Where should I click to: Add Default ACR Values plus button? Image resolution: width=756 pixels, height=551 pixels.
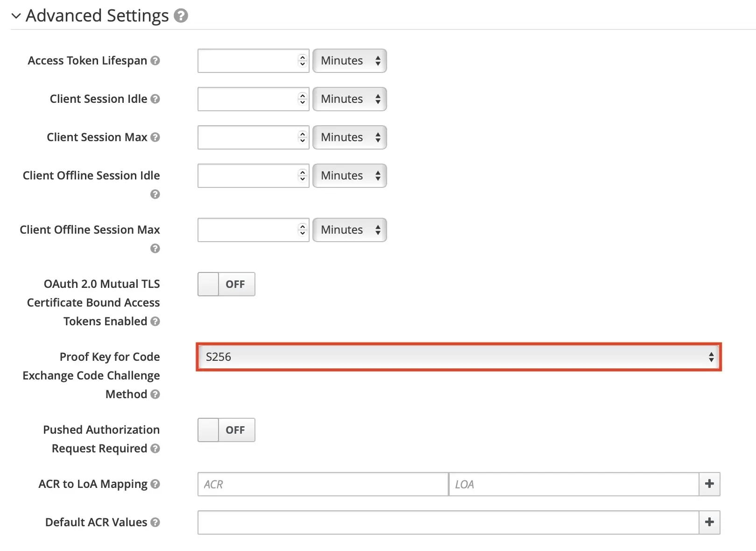click(x=709, y=522)
